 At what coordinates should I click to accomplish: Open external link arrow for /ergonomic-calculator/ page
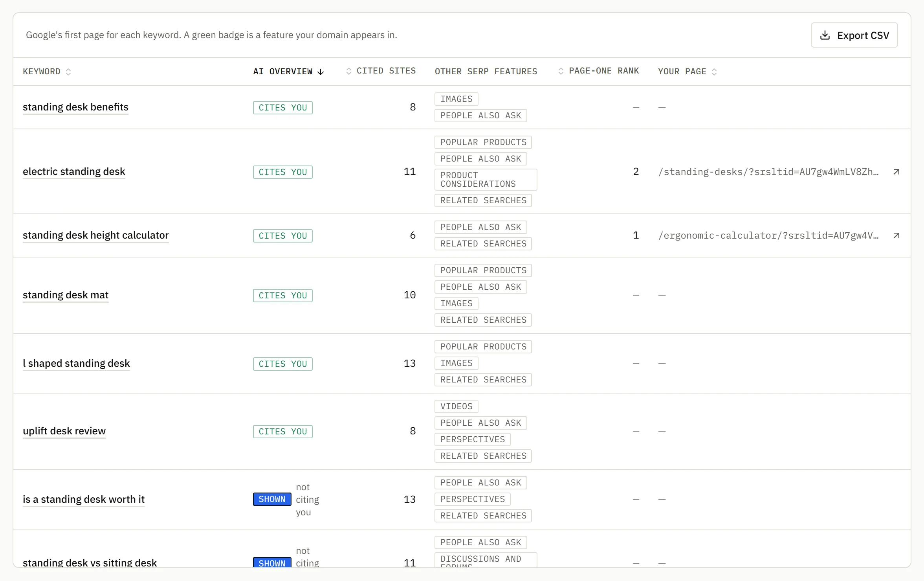(896, 235)
